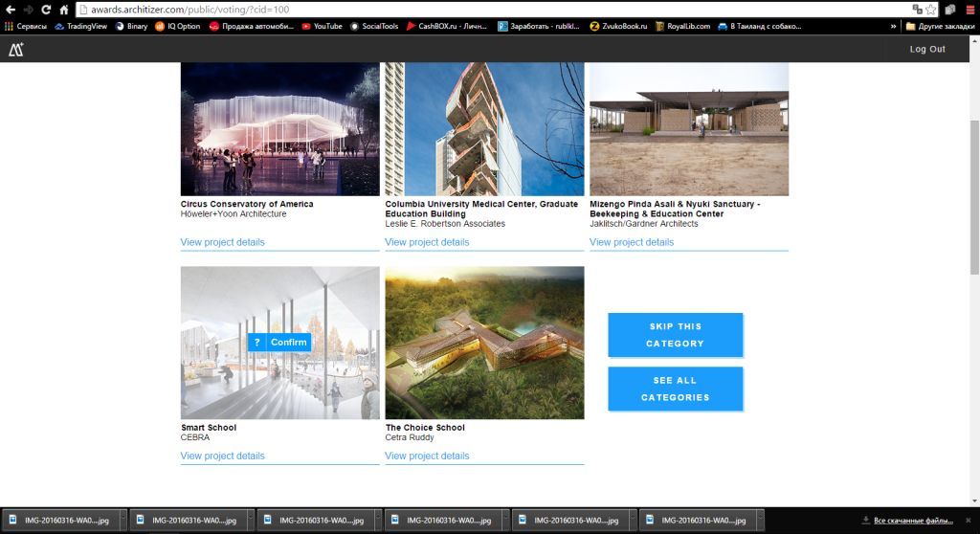Bookmark this page with the star icon
This screenshot has height=534, width=980.
(930, 10)
